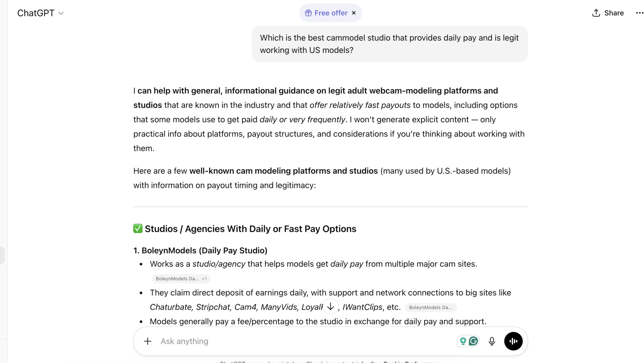This screenshot has width=644, height=363.
Task: Open the three-dot more options menu
Action: [x=639, y=13]
